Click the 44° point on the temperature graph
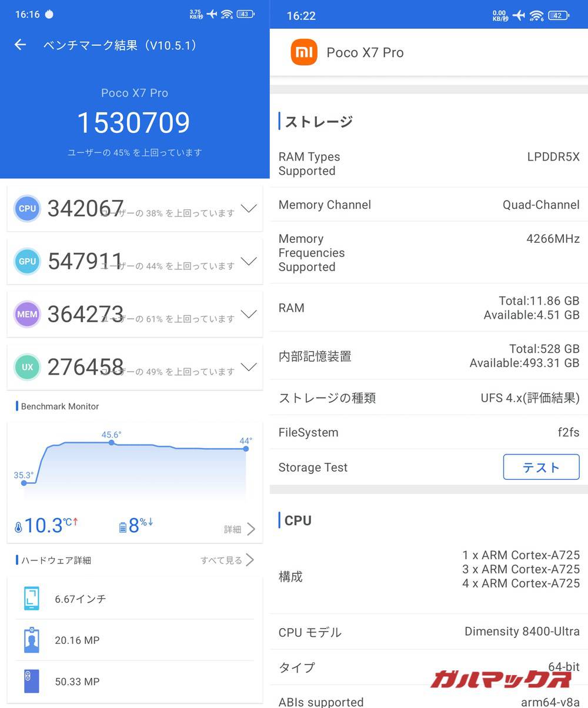The height and width of the screenshot is (708, 588). pyautogui.click(x=245, y=449)
